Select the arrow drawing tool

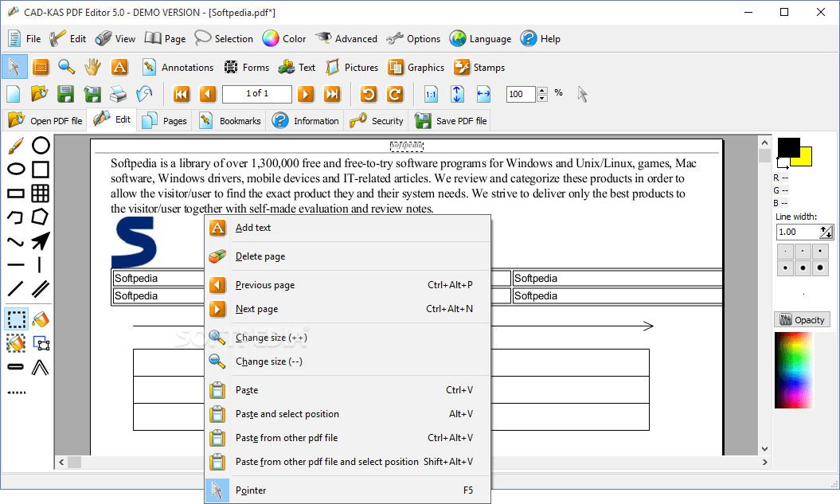pos(41,241)
